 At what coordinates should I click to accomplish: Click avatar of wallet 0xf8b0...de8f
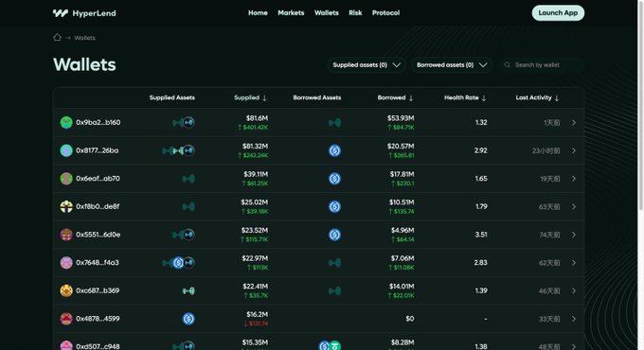coord(66,206)
